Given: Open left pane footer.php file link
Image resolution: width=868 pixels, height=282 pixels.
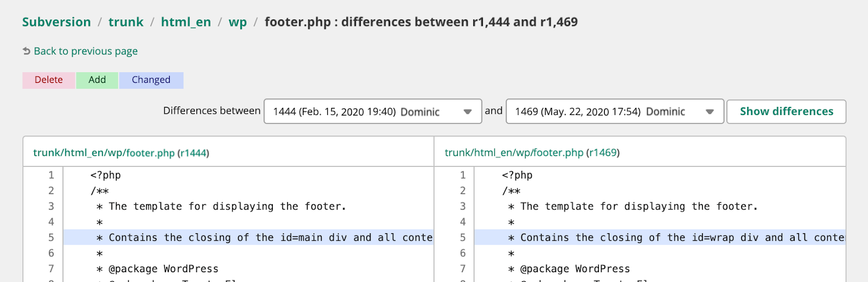Looking at the screenshot, I should (104, 153).
